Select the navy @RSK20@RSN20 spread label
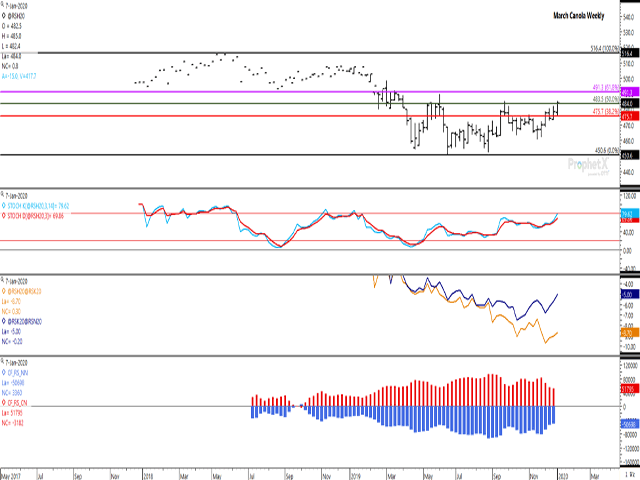This screenshot has width=640, height=480. click(24, 321)
